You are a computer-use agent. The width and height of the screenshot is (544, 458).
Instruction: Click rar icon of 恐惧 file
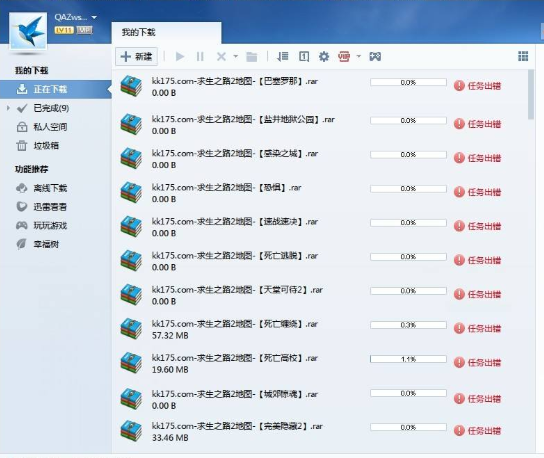pos(131,192)
